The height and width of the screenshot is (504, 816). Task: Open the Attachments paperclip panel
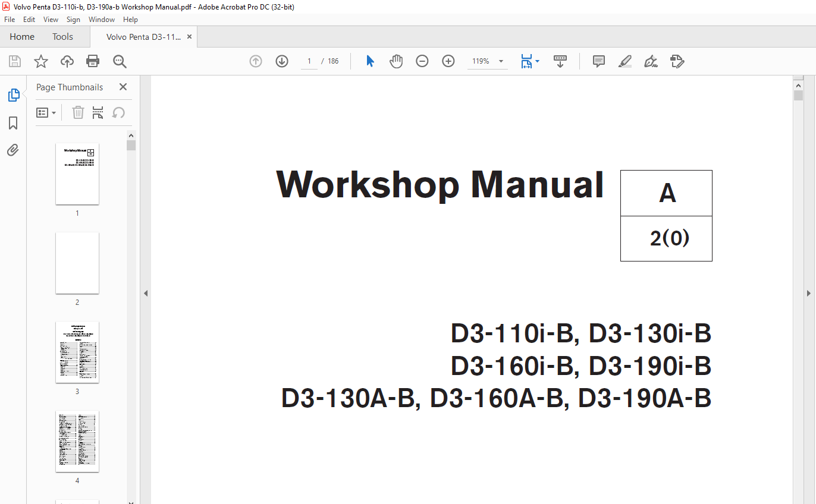[13, 150]
